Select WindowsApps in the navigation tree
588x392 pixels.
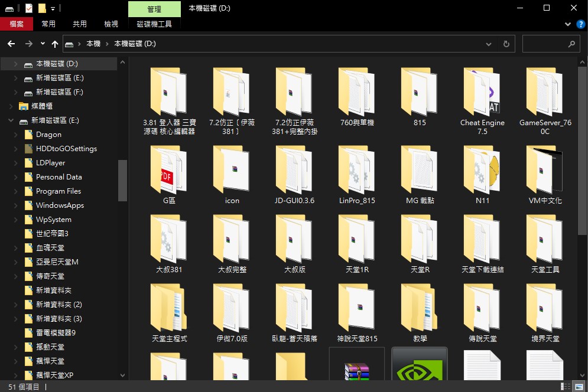(60, 205)
